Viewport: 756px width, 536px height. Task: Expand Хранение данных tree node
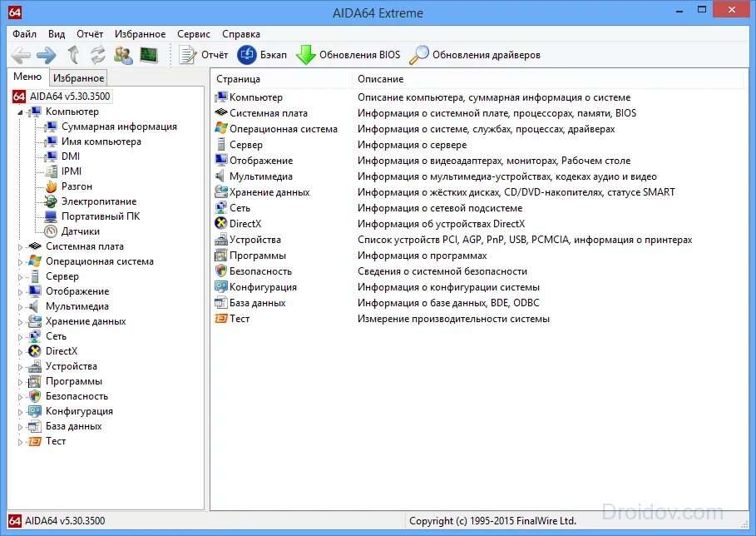pos(20,322)
